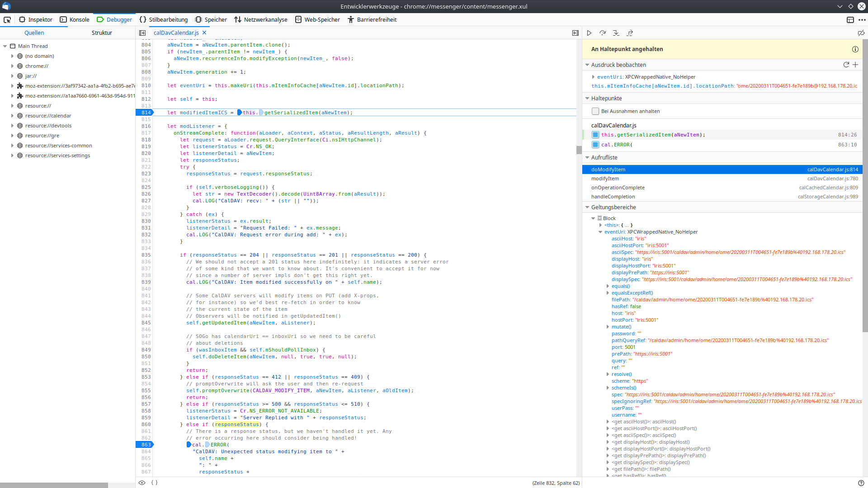The height and width of the screenshot is (488, 868).
Task: Enable 'Bei Ausnahmen anhalten' checkbox
Action: click(x=595, y=111)
